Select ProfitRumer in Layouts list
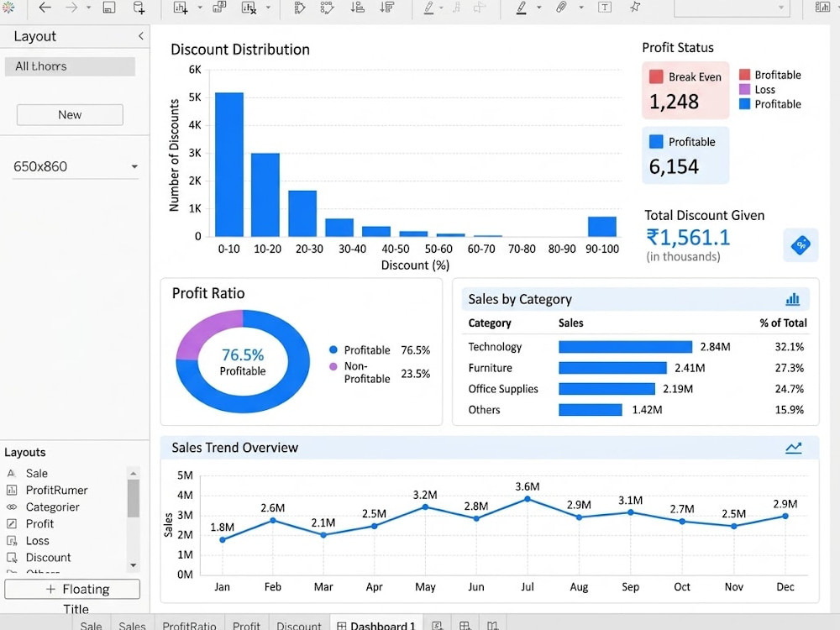Image resolution: width=840 pixels, height=630 pixels. coord(56,491)
